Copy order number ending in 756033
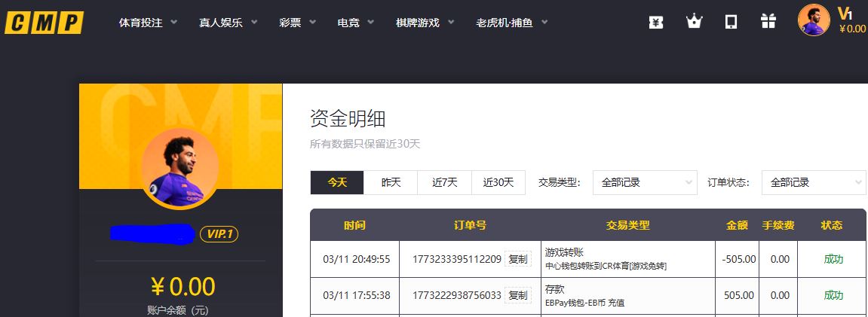Viewport: 868px width, 317px height. point(518,295)
